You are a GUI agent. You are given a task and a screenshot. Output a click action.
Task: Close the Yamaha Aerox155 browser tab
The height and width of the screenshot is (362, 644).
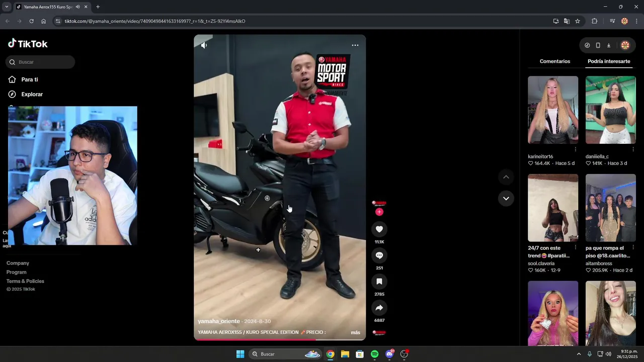tap(86, 7)
